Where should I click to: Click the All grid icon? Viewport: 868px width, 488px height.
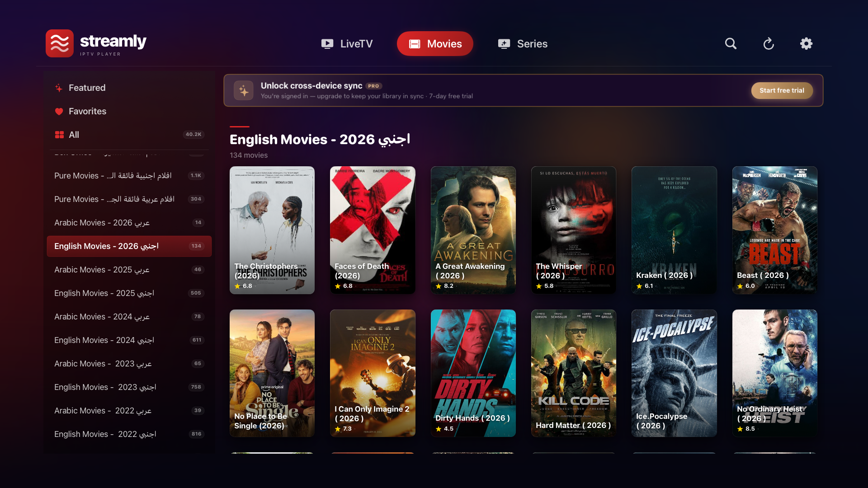[x=59, y=135]
